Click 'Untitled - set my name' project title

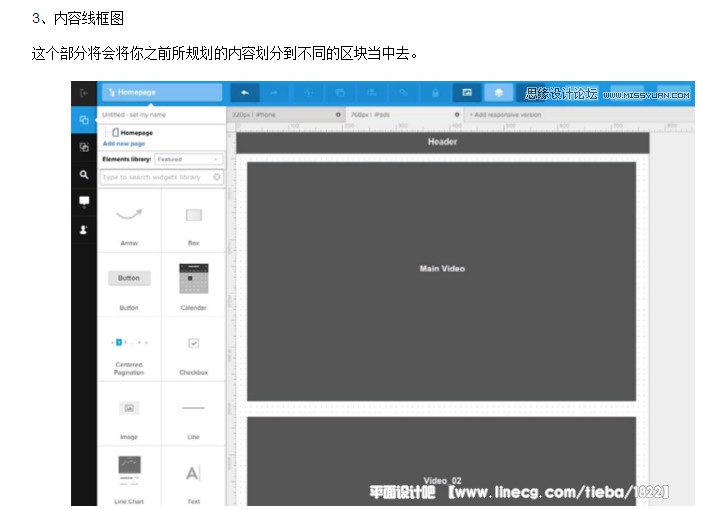[134, 115]
